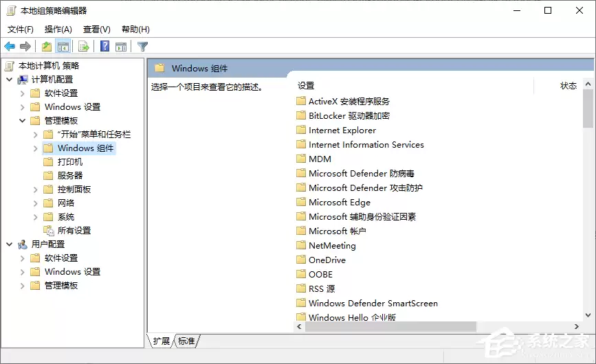Expand the 控制面板 tree node
This screenshot has width=596, height=364.
pos(35,190)
